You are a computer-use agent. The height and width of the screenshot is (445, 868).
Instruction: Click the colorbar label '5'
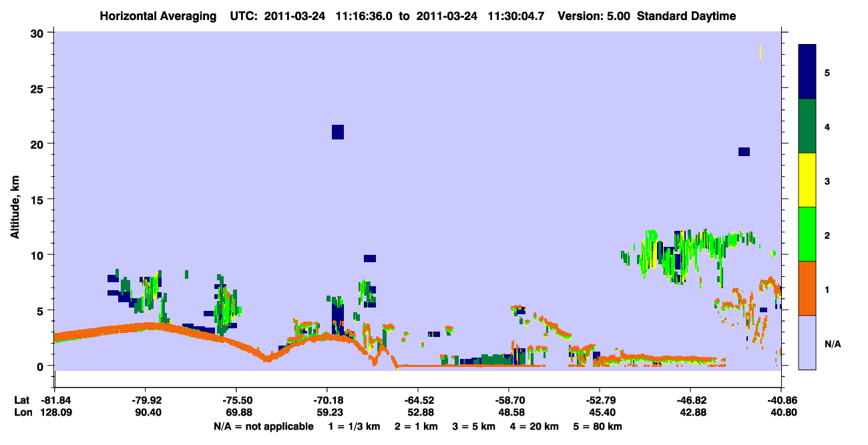827,72
